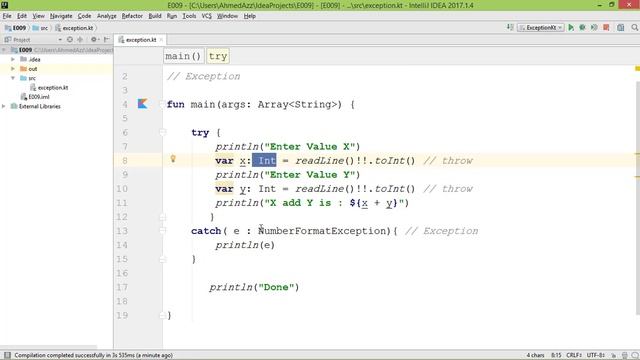Start debugging with the bug icon
Viewport: 640px width, 360px height.
tap(582, 27)
